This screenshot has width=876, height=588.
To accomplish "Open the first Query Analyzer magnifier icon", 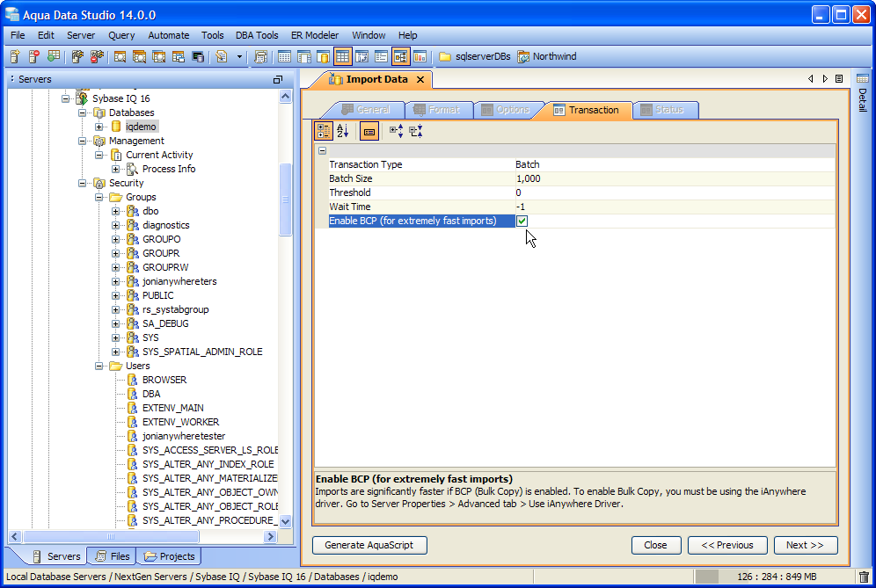I will 120,56.
